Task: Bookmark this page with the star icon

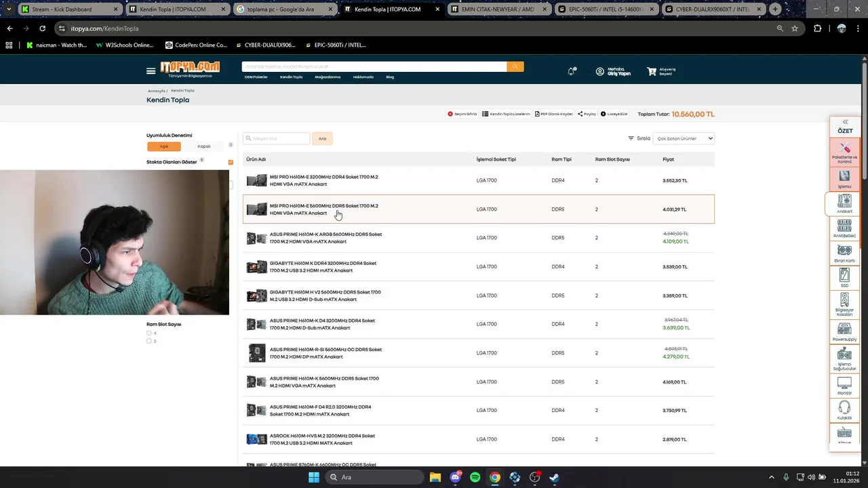Action: [795, 28]
